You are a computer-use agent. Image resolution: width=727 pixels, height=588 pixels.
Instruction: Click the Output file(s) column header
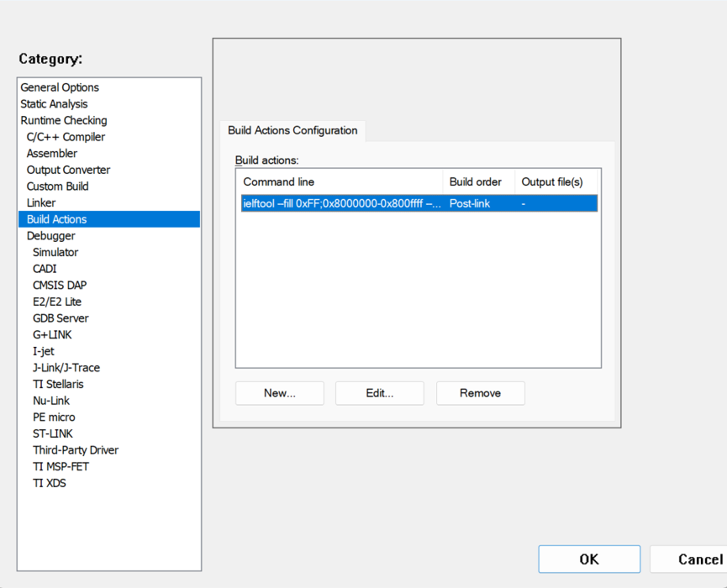556,182
